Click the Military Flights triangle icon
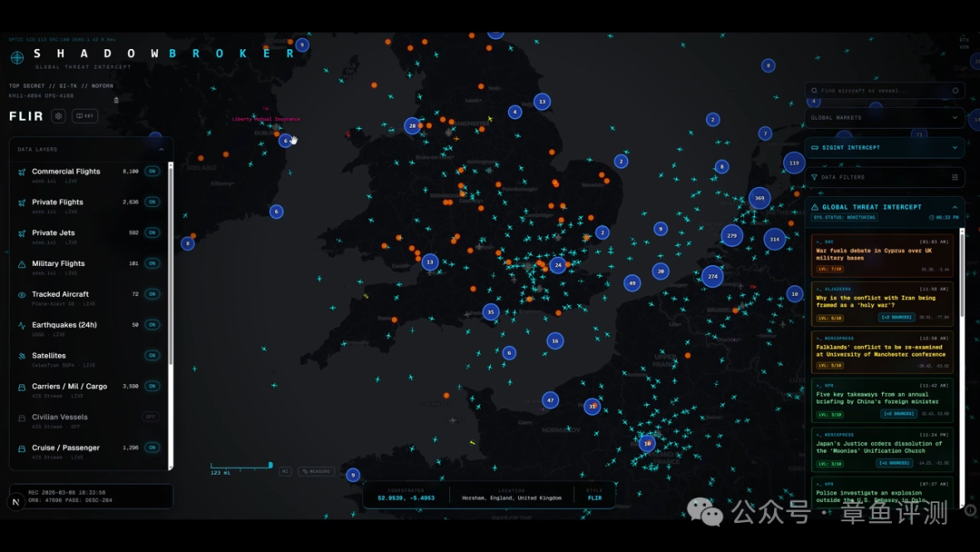The image size is (980, 552). click(x=22, y=264)
